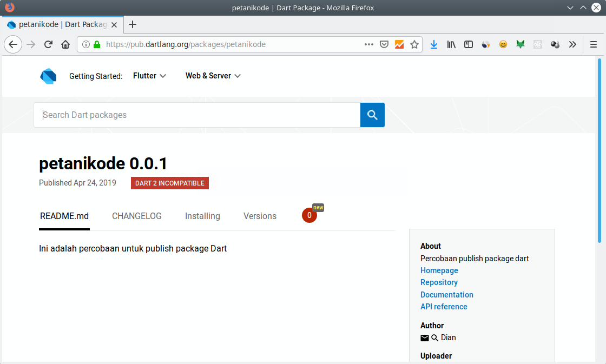Switch to the Installing tab
The height and width of the screenshot is (364, 606).
[202, 216]
